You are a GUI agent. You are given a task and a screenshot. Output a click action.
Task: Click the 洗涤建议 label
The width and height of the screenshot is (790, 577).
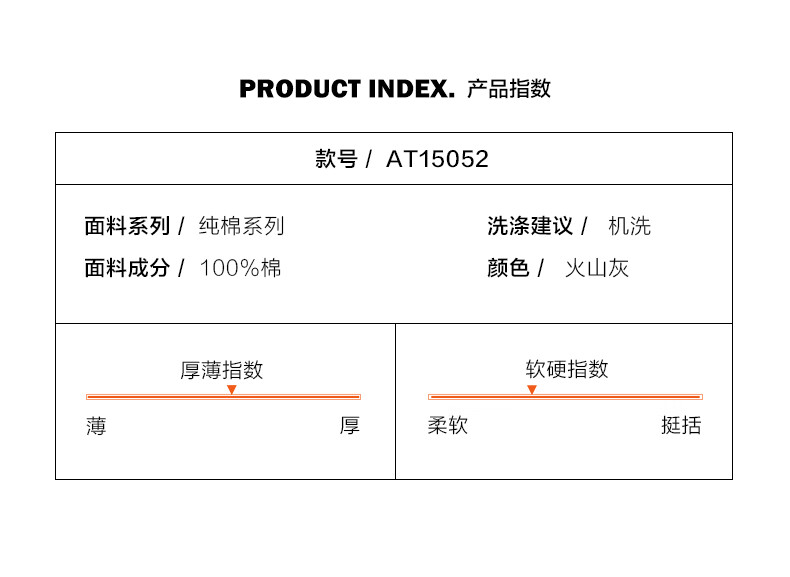pyautogui.click(x=530, y=226)
